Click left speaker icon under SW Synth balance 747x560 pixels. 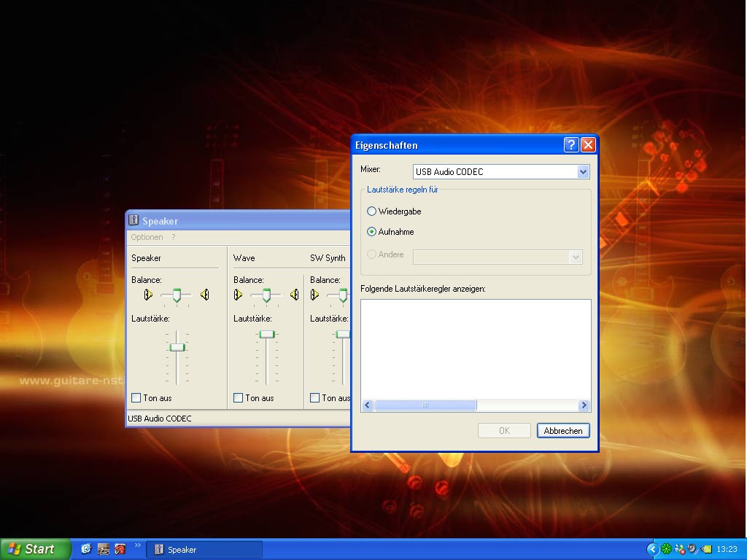[314, 295]
